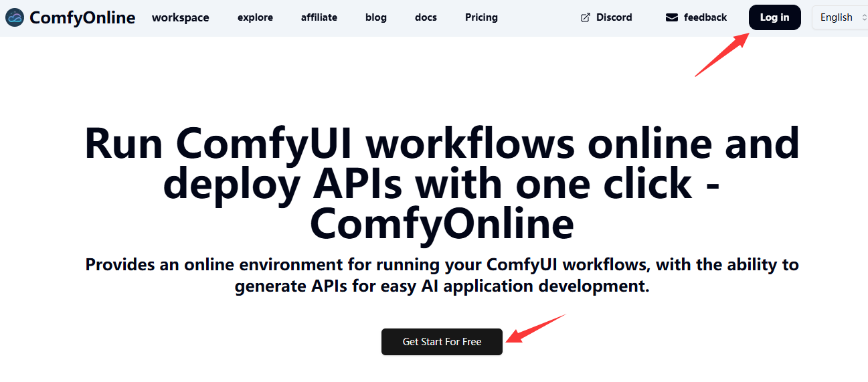Click the subtitle starting 'Provides an online environment'
This screenshot has width=868, height=382.
tap(442, 276)
